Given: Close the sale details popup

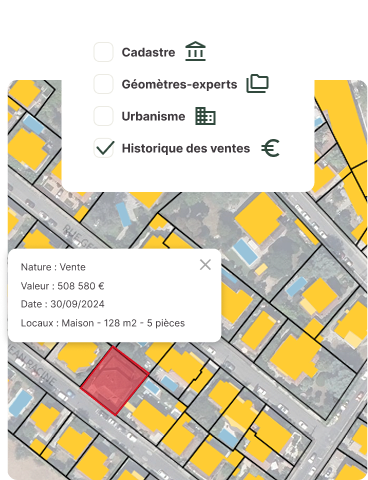Looking at the screenshot, I should [x=205, y=265].
